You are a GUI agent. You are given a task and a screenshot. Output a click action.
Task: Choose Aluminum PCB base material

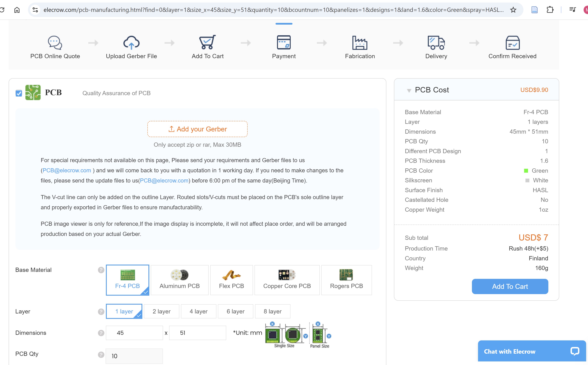179,280
